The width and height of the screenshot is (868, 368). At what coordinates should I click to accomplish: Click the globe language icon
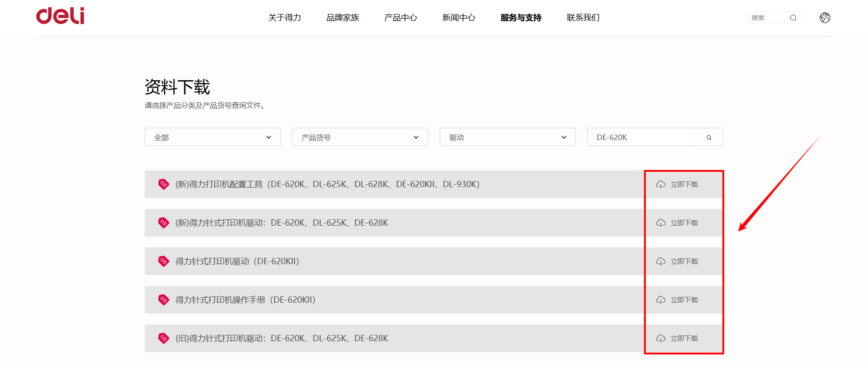coord(825,18)
